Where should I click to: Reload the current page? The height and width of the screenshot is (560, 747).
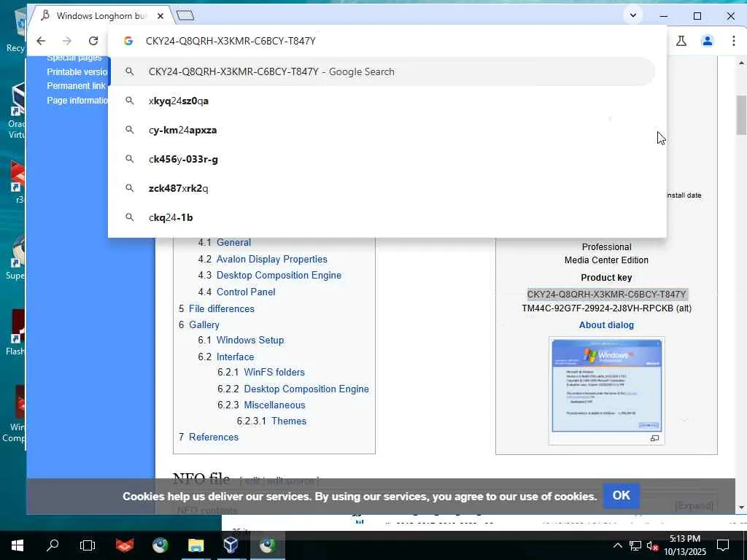[93, 41]
